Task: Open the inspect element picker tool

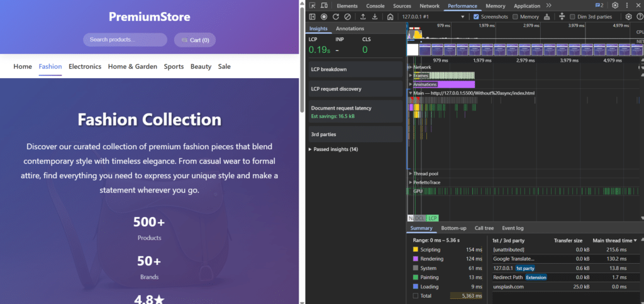Action: click(x=313, y=6)
